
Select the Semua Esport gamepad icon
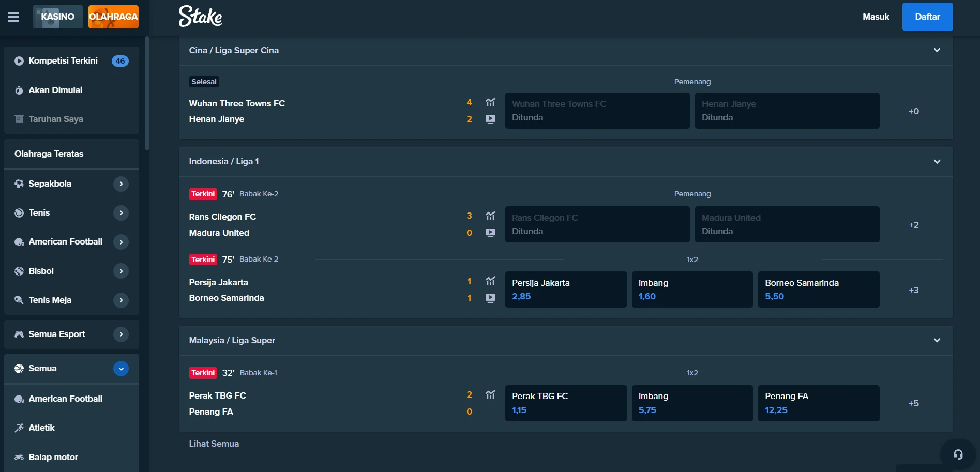19,334
